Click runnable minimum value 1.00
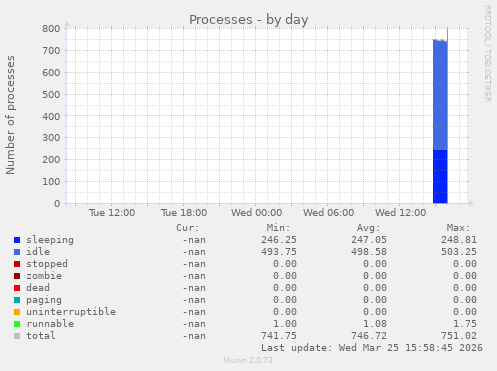 tap(285, 324)
